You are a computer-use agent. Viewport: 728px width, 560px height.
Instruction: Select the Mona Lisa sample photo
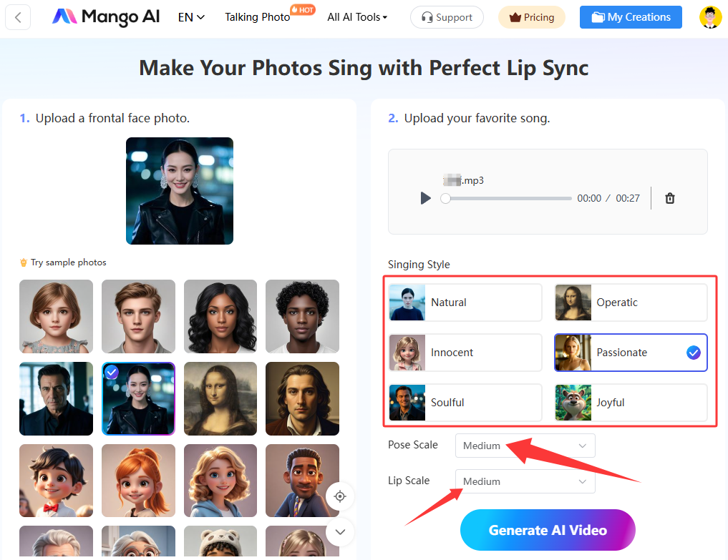tap(220, 398)
